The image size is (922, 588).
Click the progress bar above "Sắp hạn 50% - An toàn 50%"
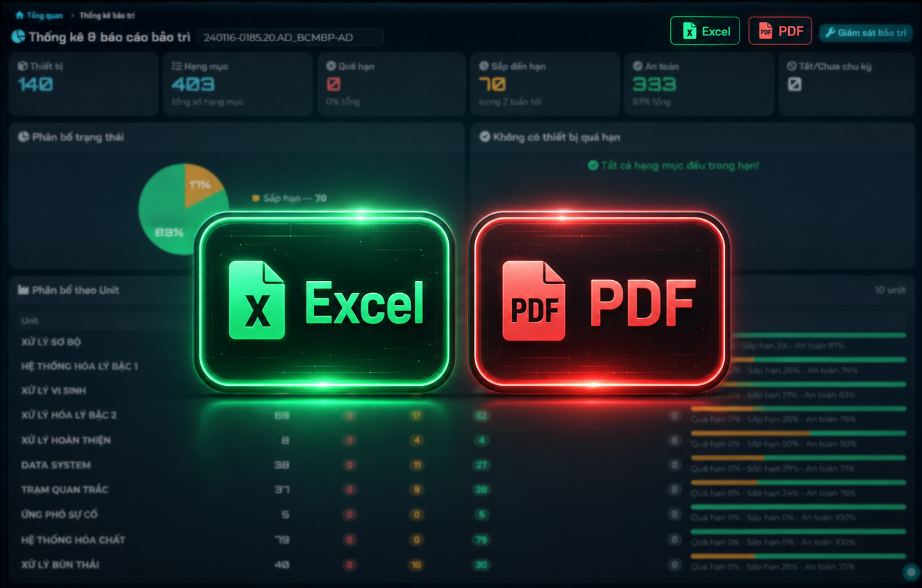pyautogui.click(x=798, y=433)
